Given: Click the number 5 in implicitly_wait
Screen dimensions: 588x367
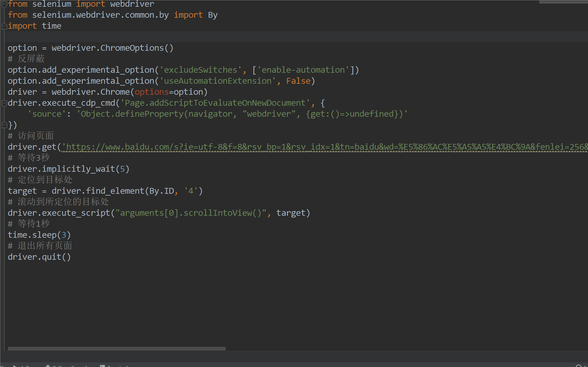Looking at the screenshot, I should 122,169.
